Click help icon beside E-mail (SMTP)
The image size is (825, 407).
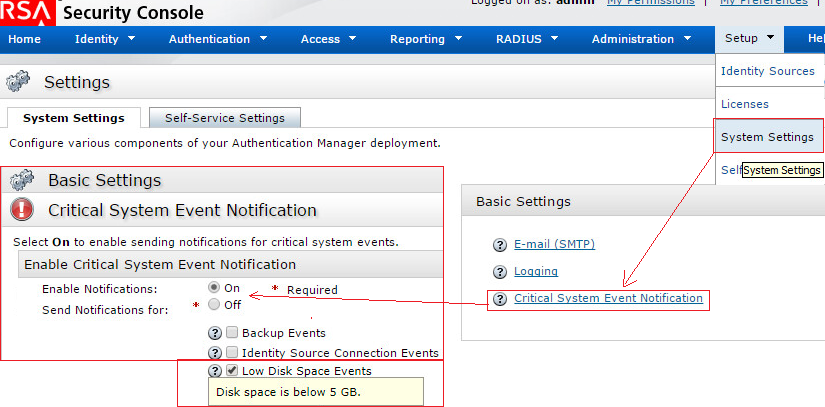point(500,245)
